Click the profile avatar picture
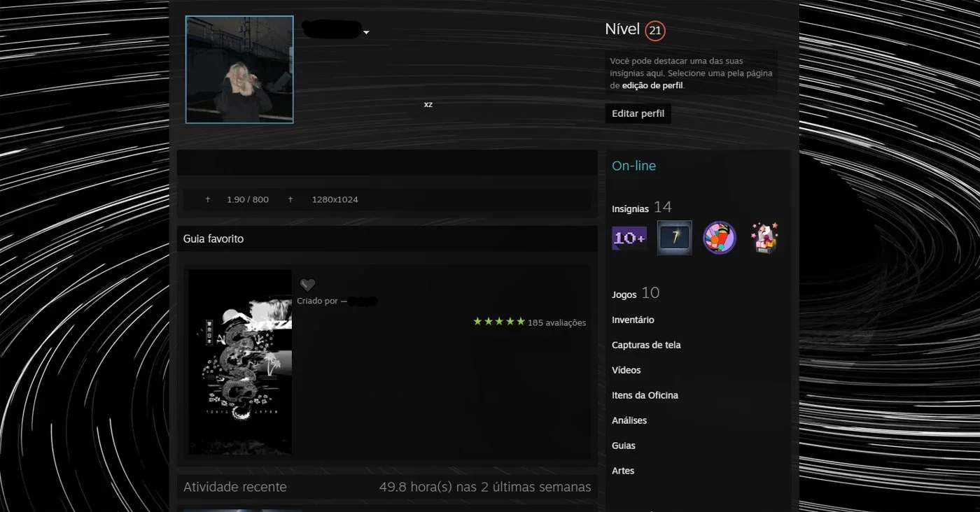 [239, 69]
